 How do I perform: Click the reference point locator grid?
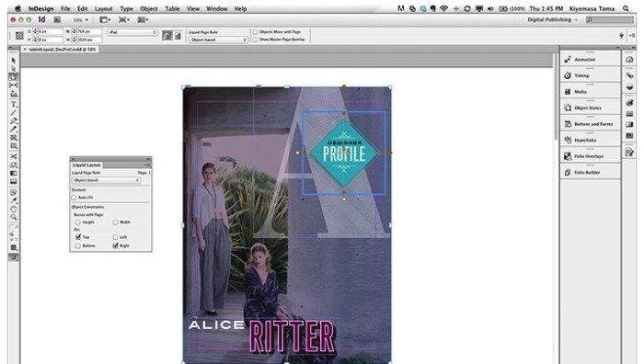point(19,36)
